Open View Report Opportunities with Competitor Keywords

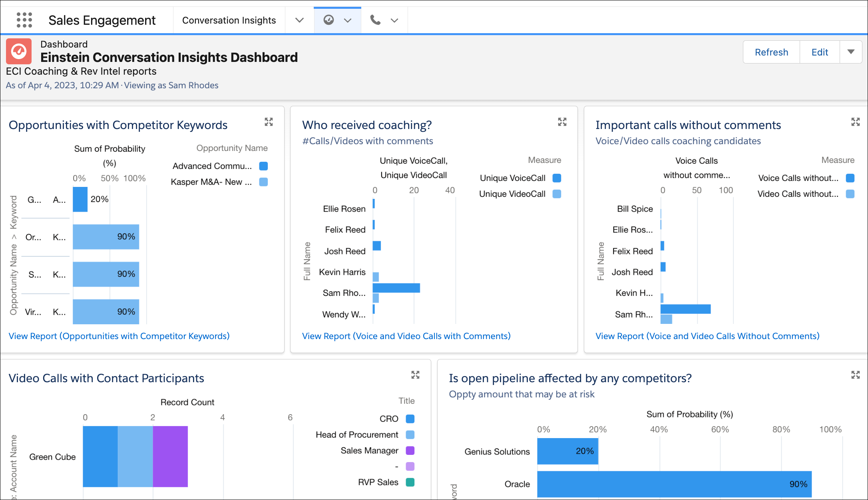119,336
